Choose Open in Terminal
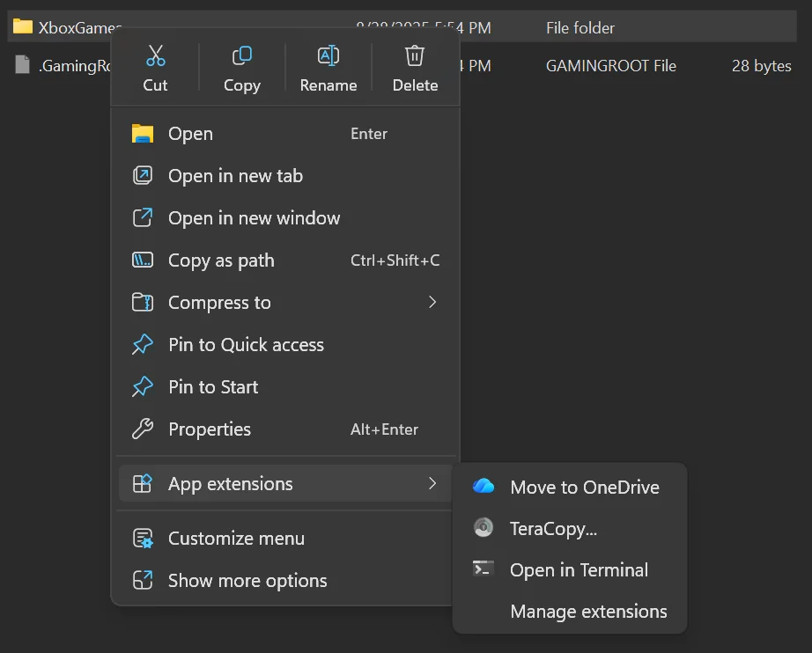 coord(570,569)
